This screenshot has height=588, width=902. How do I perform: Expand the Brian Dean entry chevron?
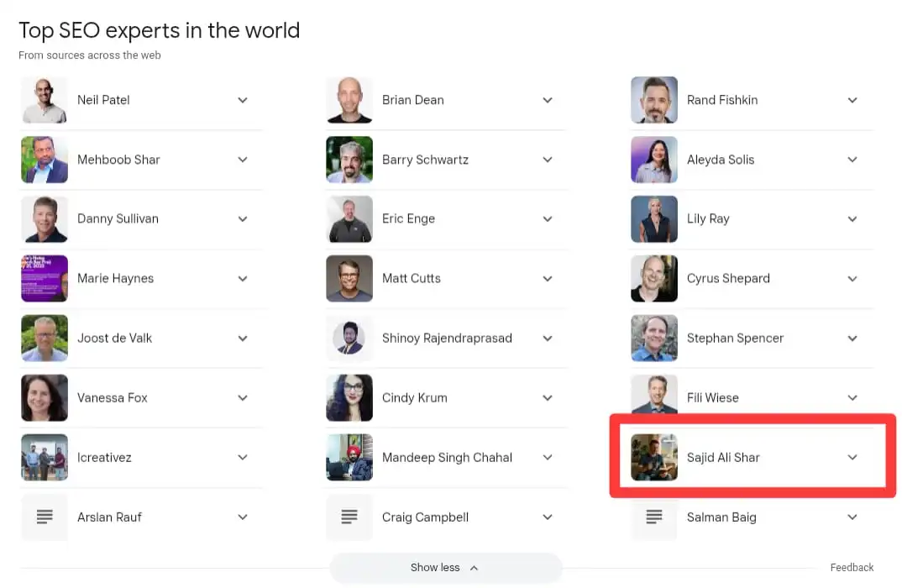coord(548,100)
